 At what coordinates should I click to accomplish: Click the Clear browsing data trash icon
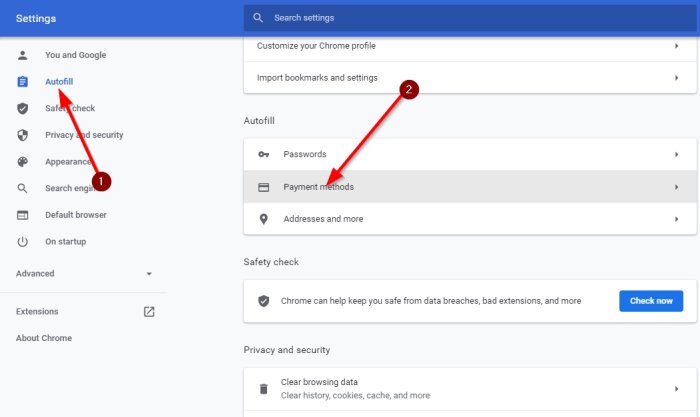tap(264, 388)
